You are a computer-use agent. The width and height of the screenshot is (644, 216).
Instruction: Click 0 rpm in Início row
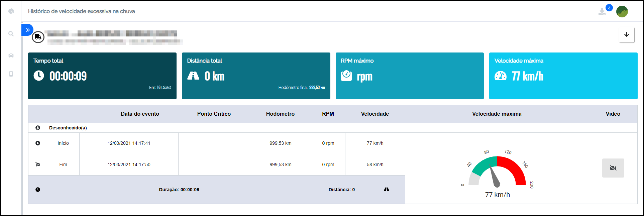[328, 143]
